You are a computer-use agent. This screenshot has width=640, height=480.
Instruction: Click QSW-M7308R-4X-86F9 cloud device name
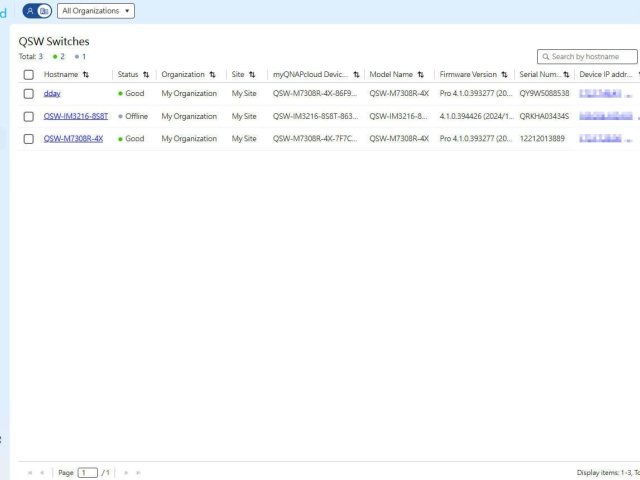click(x=315, y=93)
